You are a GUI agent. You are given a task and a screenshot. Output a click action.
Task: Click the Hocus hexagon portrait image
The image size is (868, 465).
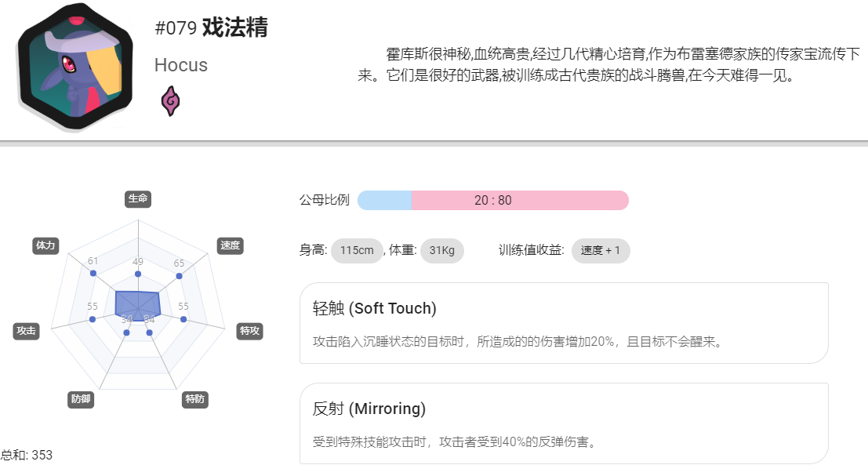75,67
